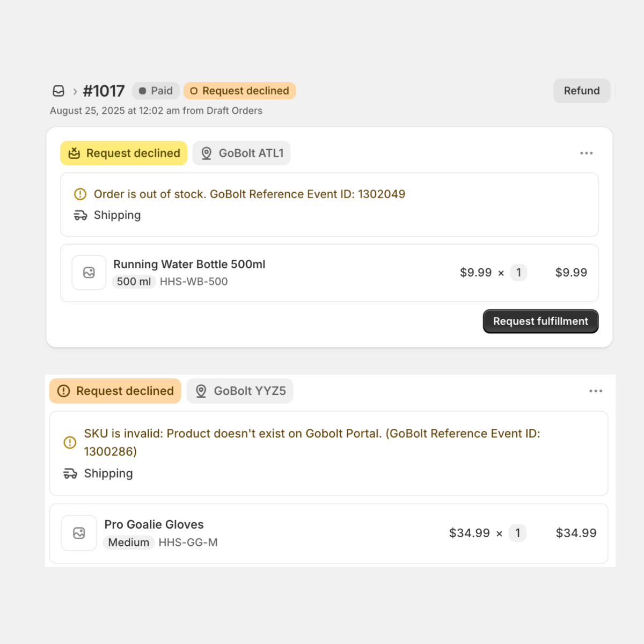Viewport: 644px width, 644px height.
Task: Click the GoBolt YYZ5 location pin icon
Action: (201, 391)
